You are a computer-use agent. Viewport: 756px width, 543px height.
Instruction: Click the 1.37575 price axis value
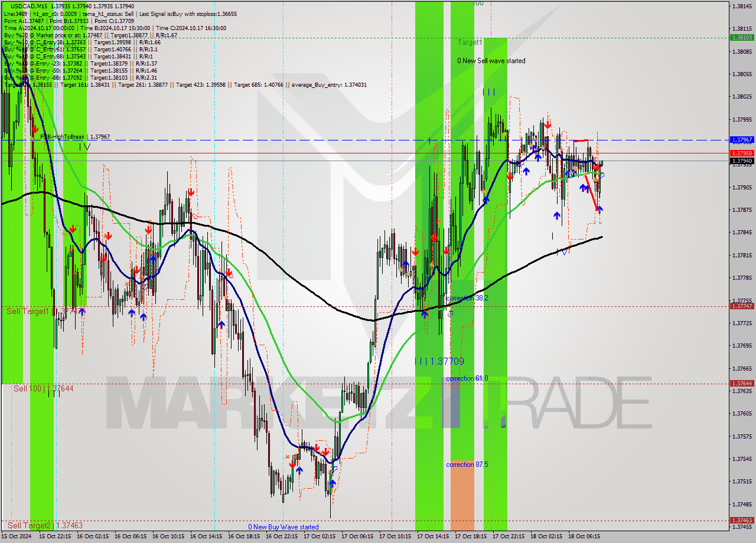pyautogui.click(x=742, y=436)
